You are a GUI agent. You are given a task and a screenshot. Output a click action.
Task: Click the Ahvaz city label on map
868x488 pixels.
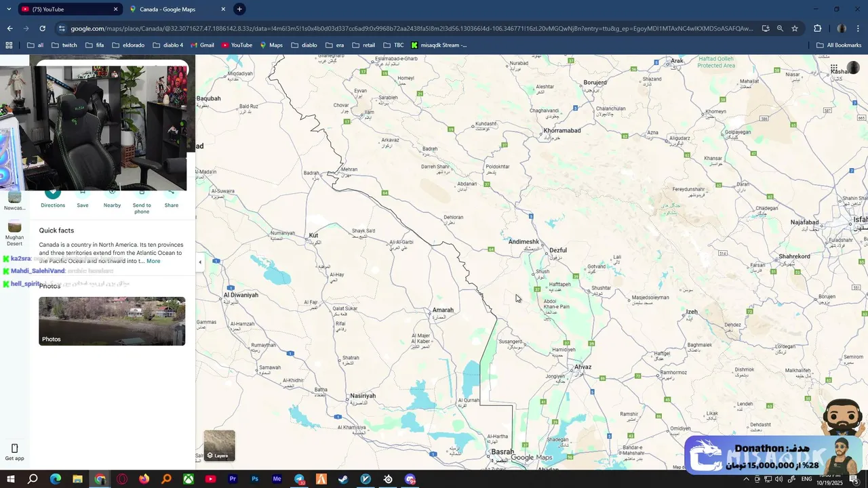point(583,367)
